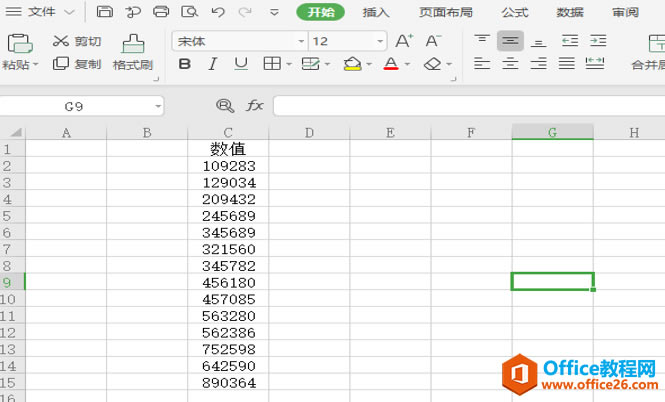Click the Merge cells icon
Image resolution: width=665 pixels, height=402 pixels.
point(657,43)
